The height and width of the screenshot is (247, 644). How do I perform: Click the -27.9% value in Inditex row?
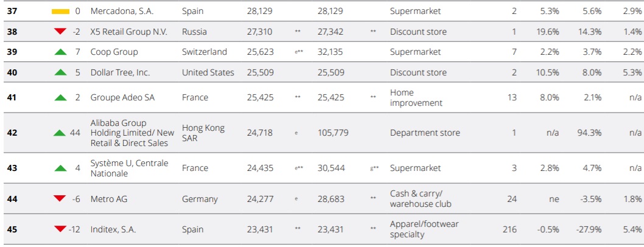tap(589, 229)
